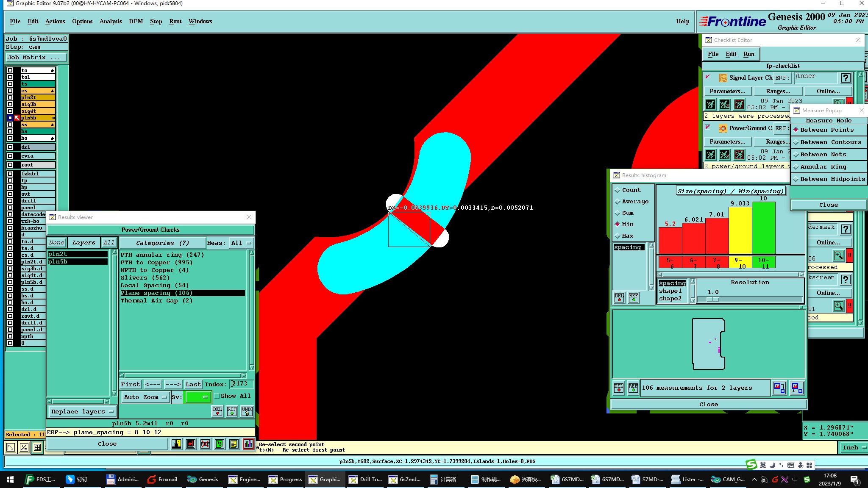The image size is (868, 488).
Task: Click the UNDO icon in Results viewer
Action: pyautogui.click(x=247, y=411)
